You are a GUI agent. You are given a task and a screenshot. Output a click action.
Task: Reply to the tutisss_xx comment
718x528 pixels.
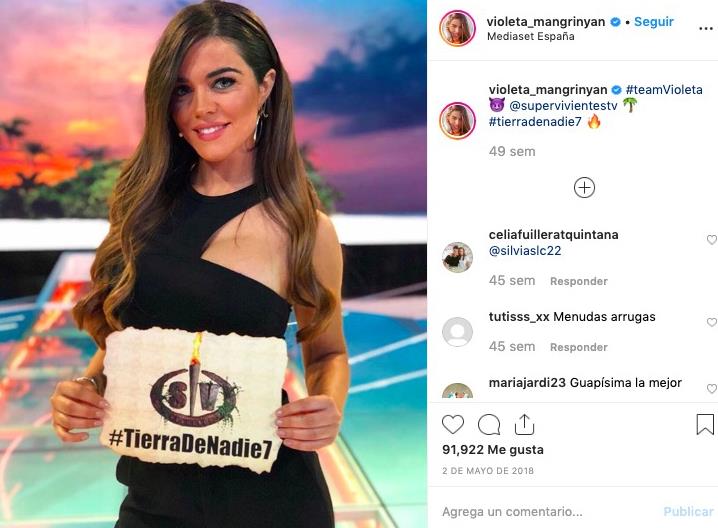579,347
